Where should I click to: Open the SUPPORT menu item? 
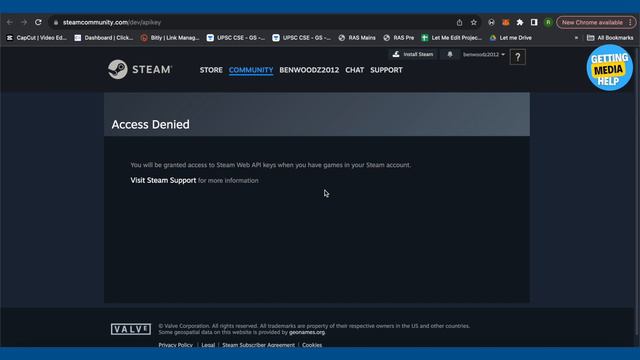tap(386, 70)
